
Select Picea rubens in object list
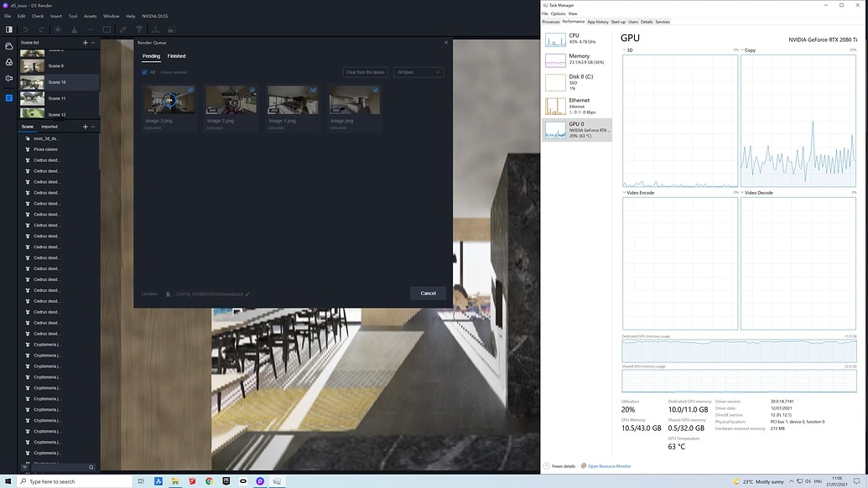(x=45, y=149)
